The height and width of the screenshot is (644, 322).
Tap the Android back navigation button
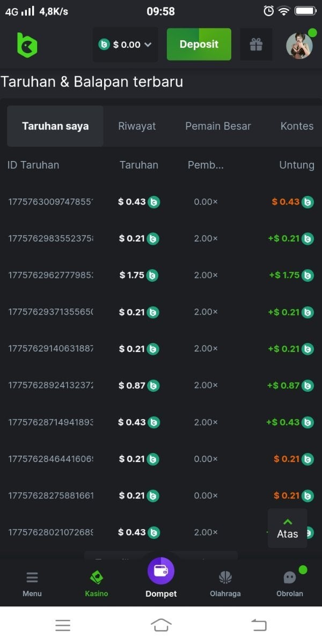[x=259, y=625]
